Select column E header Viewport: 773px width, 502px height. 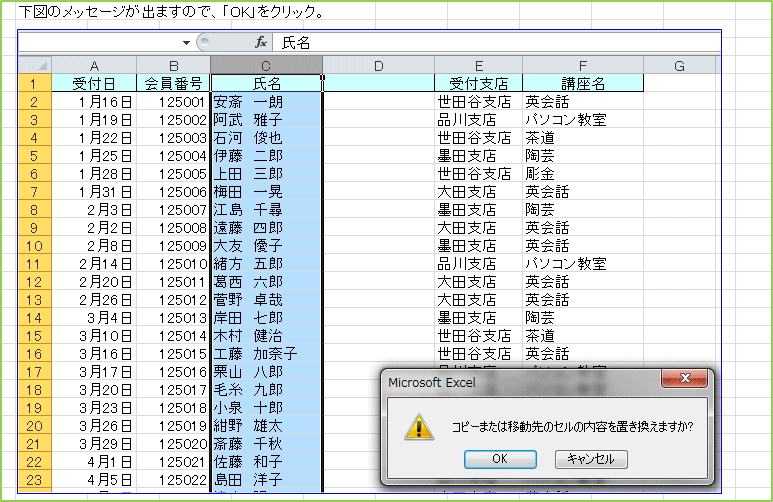(x=478, y=65)
